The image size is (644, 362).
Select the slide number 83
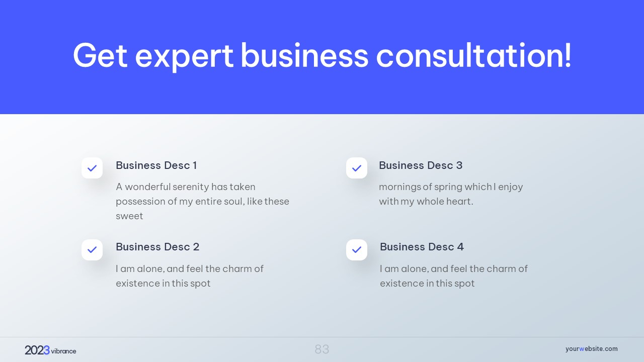322,349
